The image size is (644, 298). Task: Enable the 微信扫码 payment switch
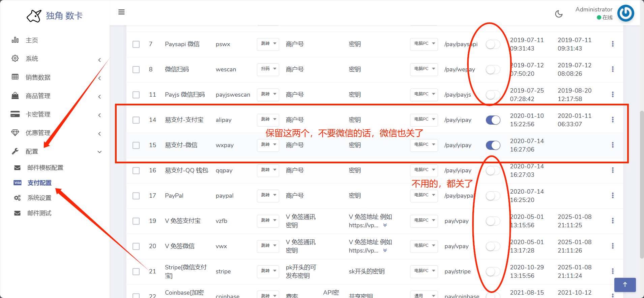pyautogui.click(x=493, y=69)
